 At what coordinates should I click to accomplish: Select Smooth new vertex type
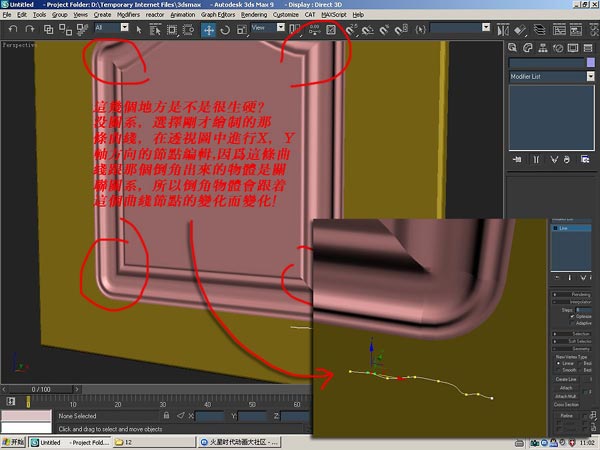[556, 369]
